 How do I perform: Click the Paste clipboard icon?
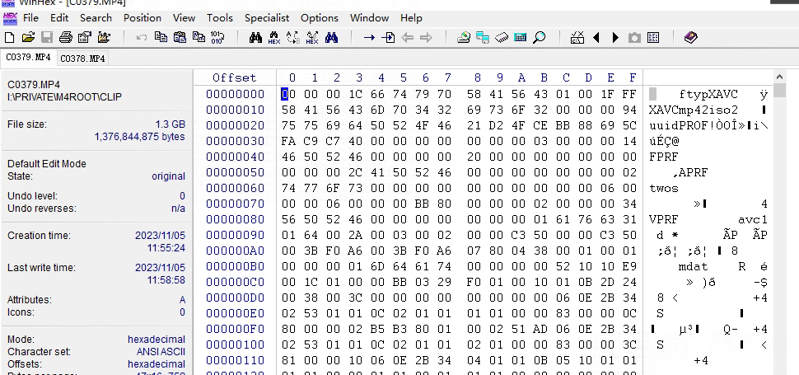pyautogui.click(x=180, y=37)
